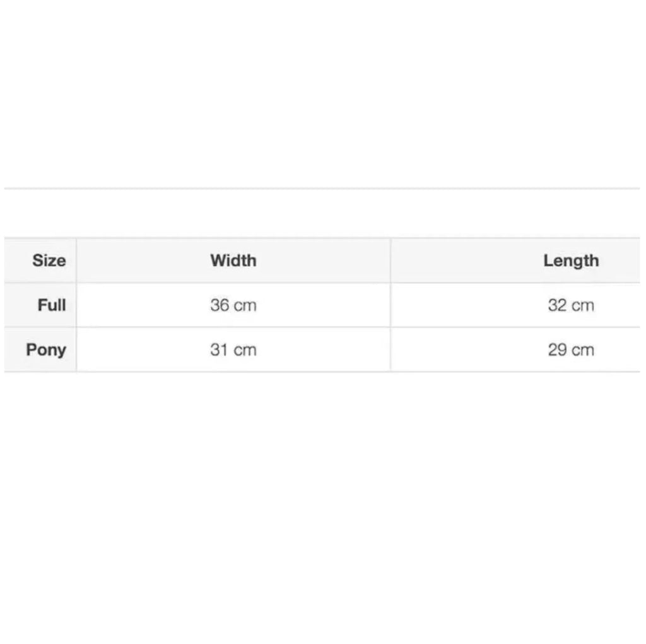Click the empty space between divider and table
Image resolution: width=646 pixels, height=644 pixels.
[322, 213]
